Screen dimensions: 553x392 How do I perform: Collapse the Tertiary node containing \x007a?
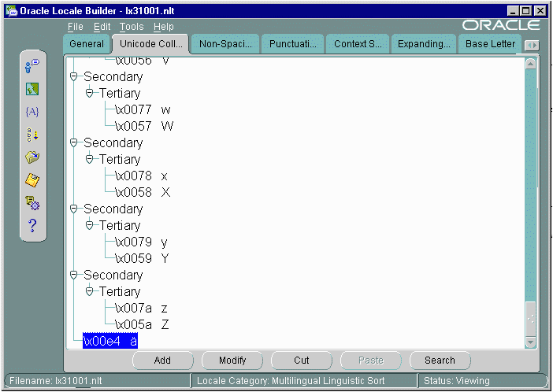[x=89, y=292]
